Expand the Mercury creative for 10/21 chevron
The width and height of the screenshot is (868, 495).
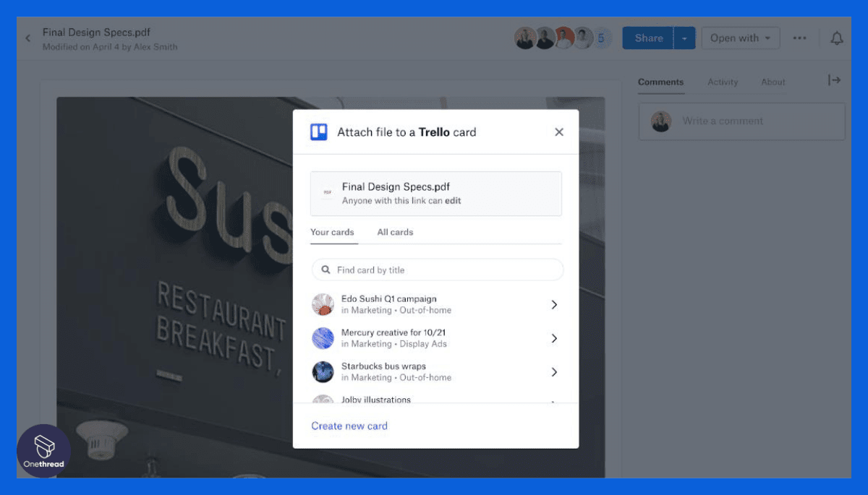coord(554,338)
